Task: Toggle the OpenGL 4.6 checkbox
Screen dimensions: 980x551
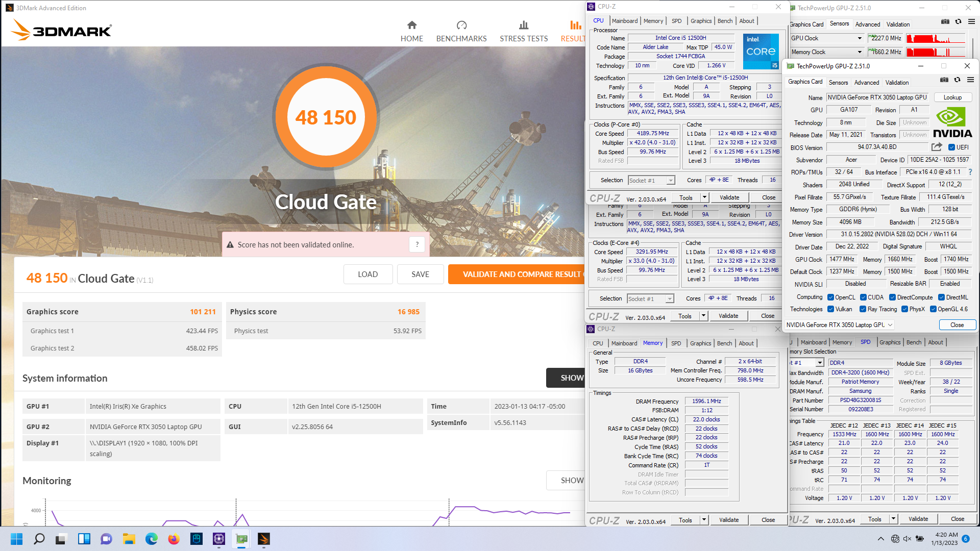Action: pyautogui.click(x=933, y=309)
